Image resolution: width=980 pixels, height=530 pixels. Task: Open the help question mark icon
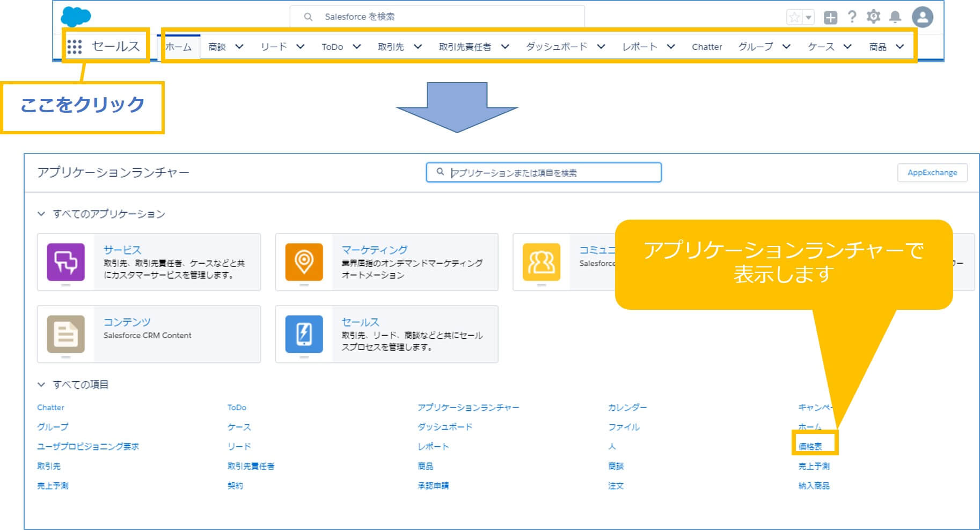(852, 17)
